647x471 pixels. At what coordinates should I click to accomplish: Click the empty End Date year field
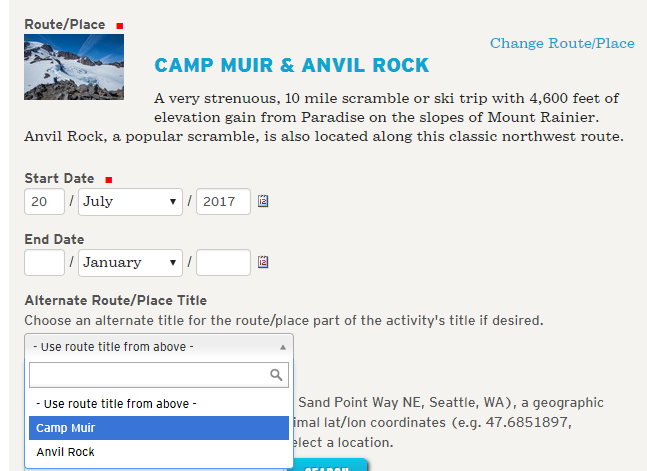(223, 263)
